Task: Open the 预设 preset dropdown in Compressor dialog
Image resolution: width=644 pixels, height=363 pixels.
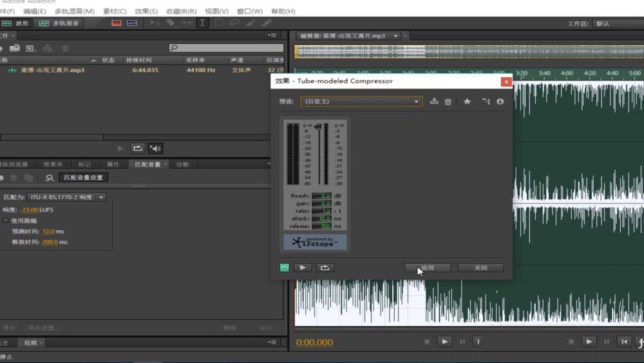Action: click(x=361, y=101)
